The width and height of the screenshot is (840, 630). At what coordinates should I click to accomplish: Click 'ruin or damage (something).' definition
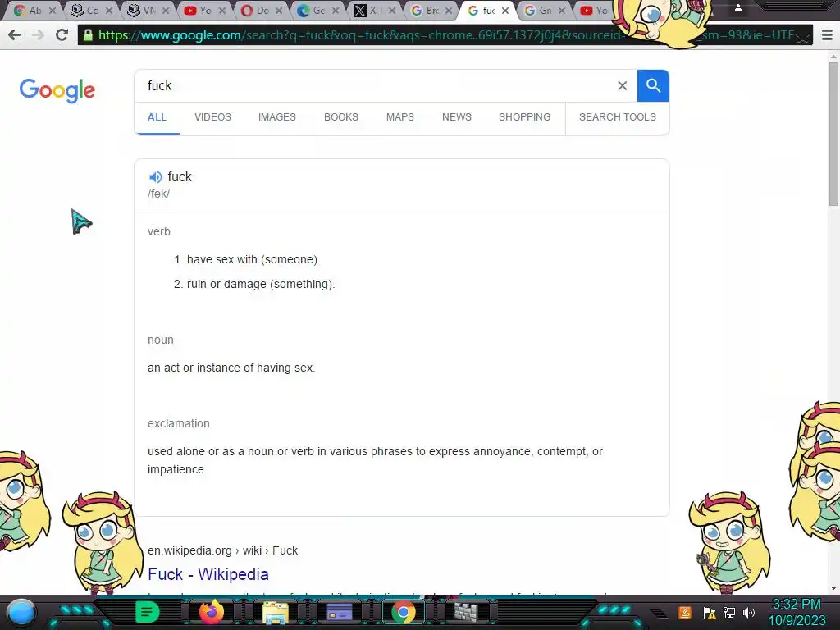tap(260, 284)
